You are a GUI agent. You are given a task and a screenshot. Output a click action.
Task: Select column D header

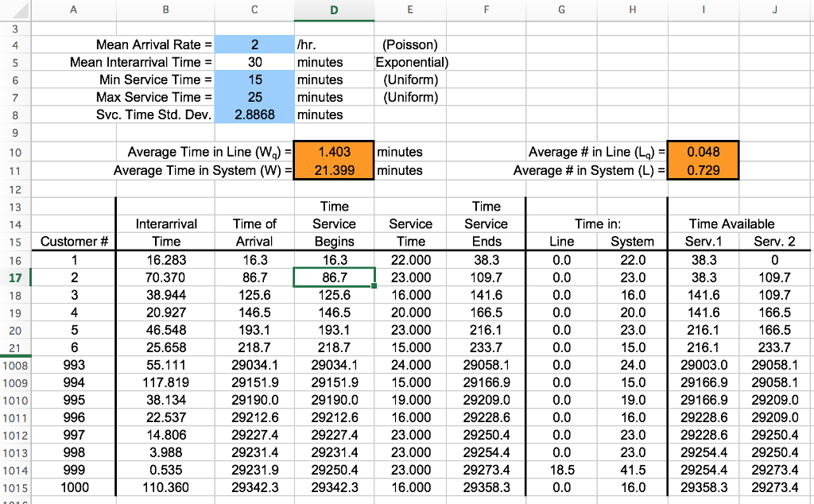(x=334, y=10)
